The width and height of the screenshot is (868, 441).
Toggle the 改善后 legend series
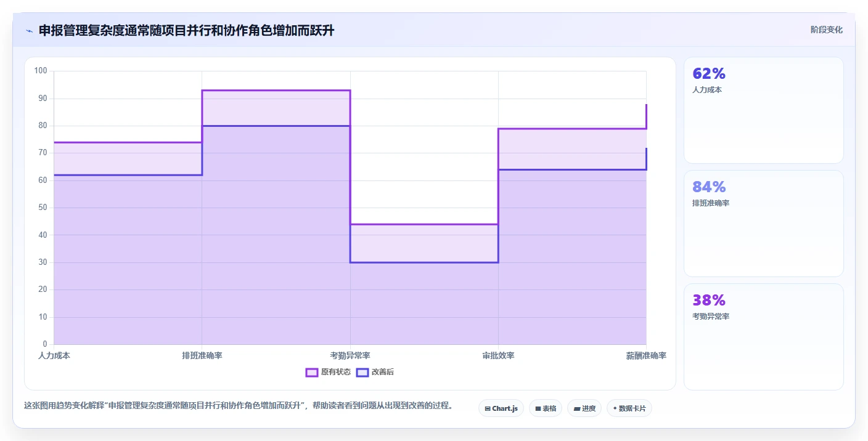[x=375, y=372]
